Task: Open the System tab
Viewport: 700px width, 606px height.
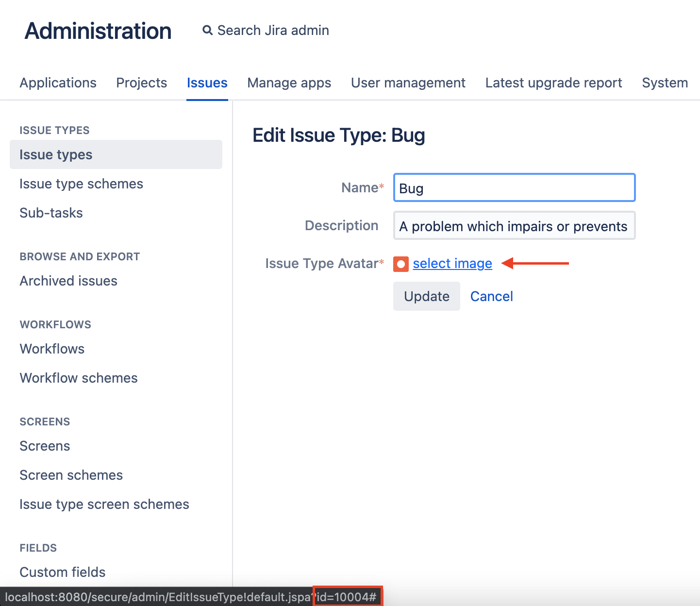Action: (664, 83)
